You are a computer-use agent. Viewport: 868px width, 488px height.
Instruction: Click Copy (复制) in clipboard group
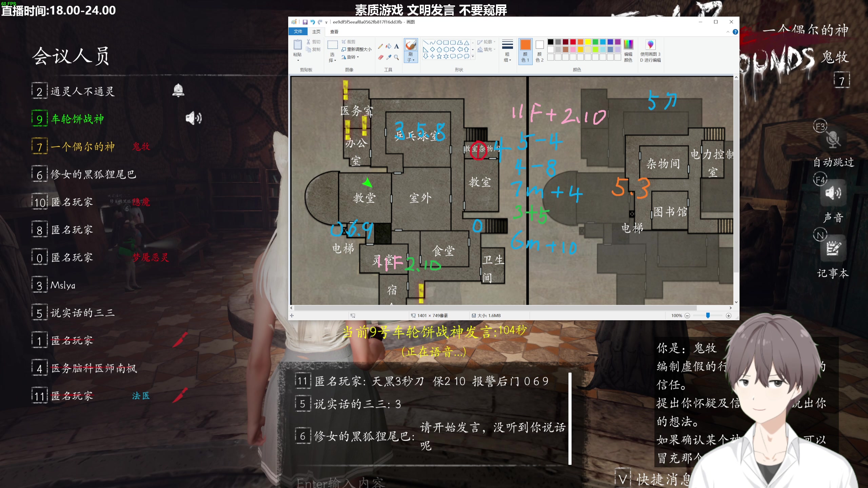point(313,49)
